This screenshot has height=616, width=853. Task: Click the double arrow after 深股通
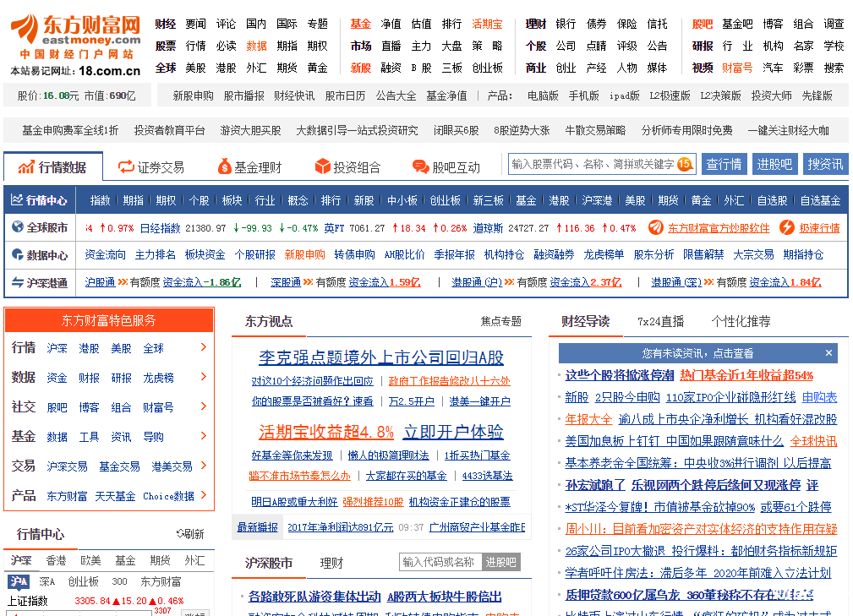click(x=309, y=282)
